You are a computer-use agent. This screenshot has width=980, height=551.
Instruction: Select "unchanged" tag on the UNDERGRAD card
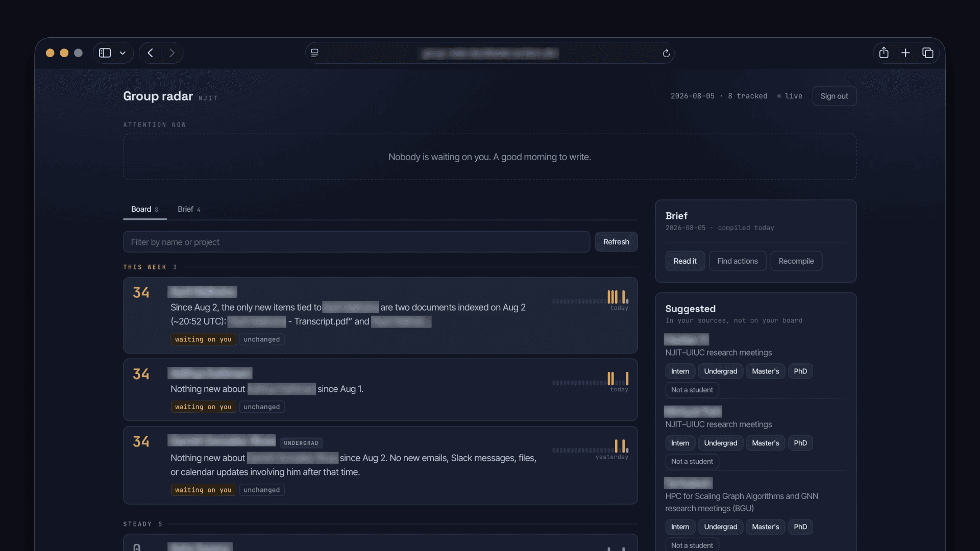(262, 490)
